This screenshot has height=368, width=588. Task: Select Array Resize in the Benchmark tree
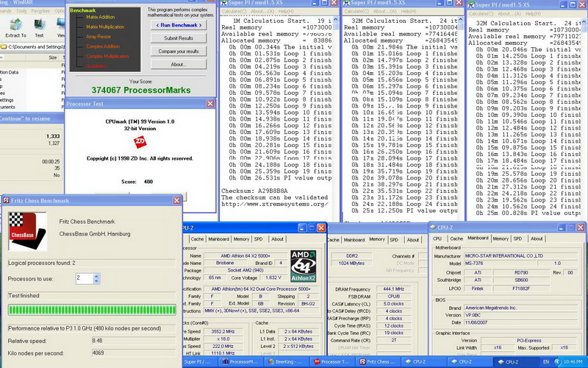[x=98, y=36]
